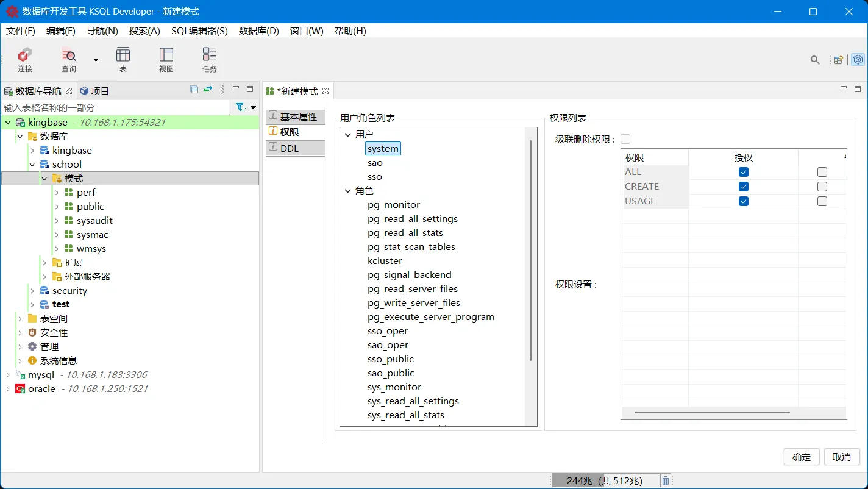Select the 连接 (Connect) toolbar icon

click(24, 59)
